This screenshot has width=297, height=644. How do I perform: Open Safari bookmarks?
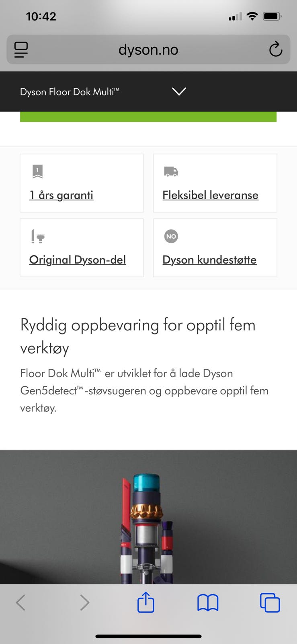point(208,603)
